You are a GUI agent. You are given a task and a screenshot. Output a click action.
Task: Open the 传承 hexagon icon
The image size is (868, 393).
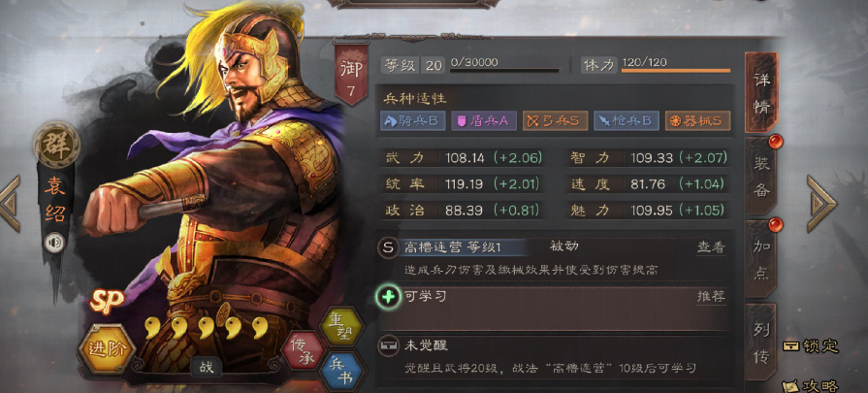click(304, 351)
